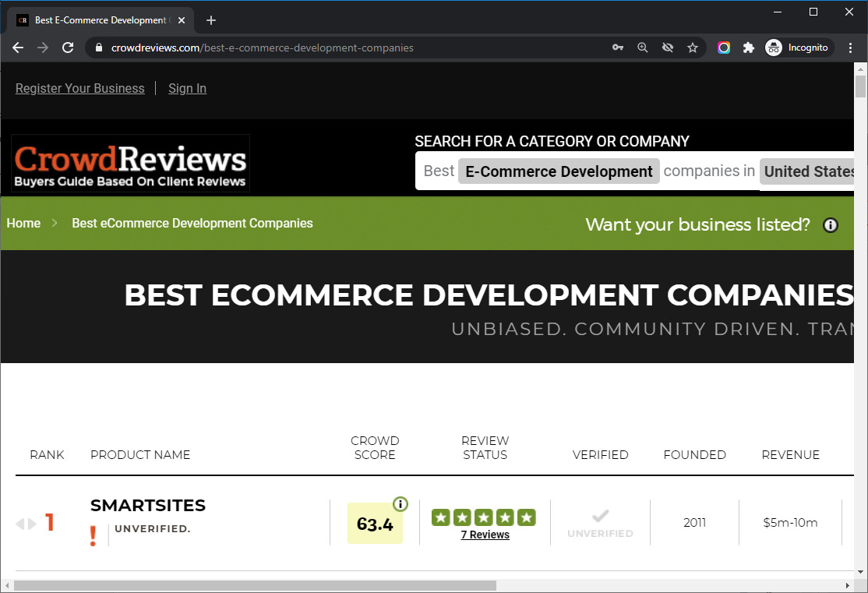This screenshot has width=868, height=593.
Task: Click the CrowdReviews logo
Action: click(x=131, y=164)
